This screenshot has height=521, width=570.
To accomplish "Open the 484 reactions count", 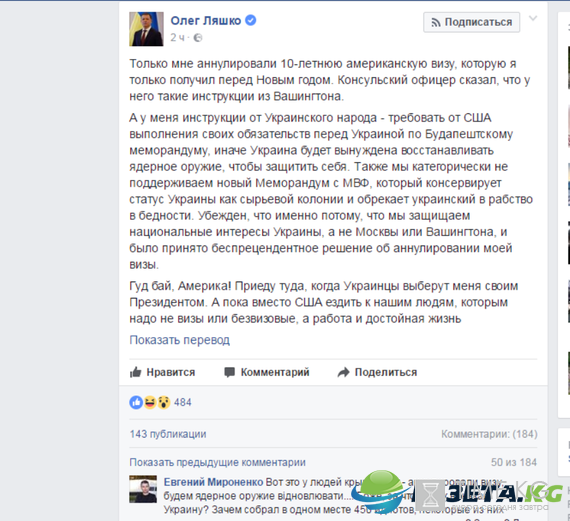I will 182,402.
